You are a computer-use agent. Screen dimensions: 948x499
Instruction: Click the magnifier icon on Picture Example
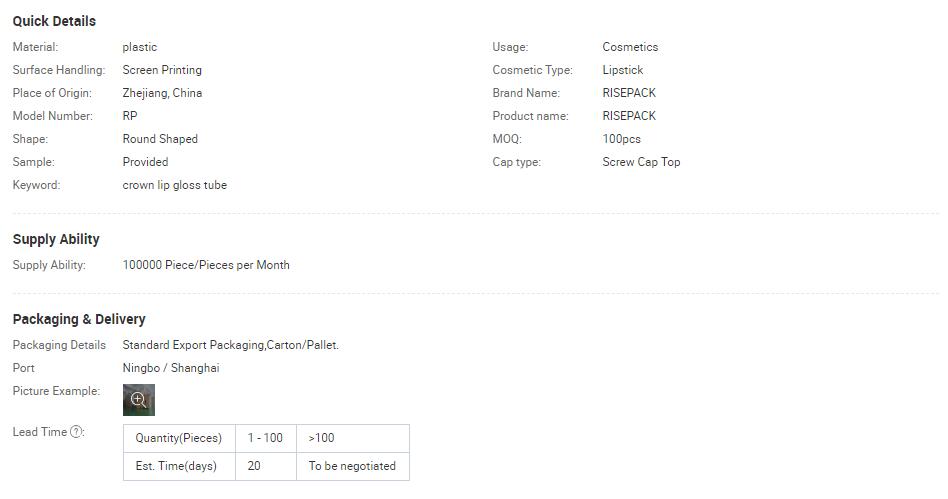[x=138, y=400]
